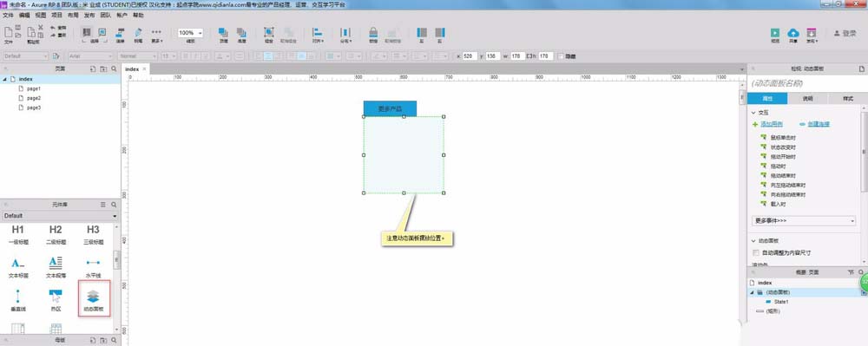Enable fit to content checkbox
868x346 pixels.
point(756,252)
